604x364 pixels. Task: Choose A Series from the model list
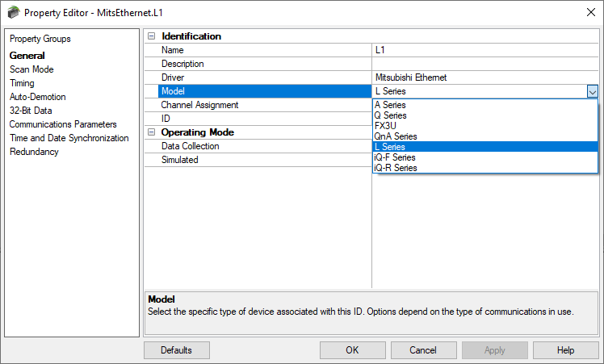click(485, 105)
